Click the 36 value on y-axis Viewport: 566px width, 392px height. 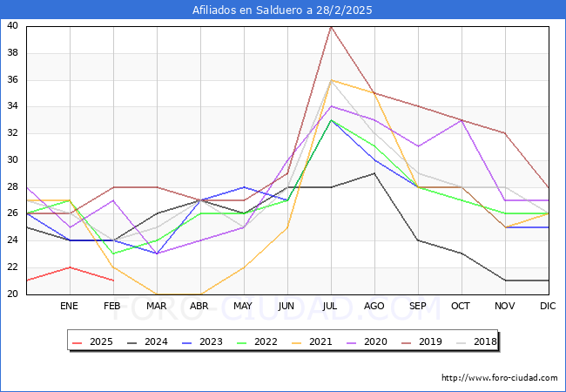coord(13,80)
